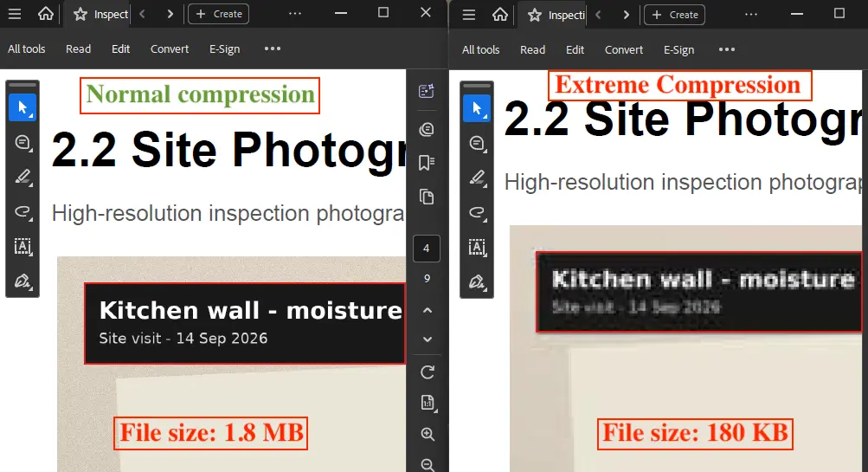
Task: Open page thumbnails panel in right rail
Action: (427, 197)
